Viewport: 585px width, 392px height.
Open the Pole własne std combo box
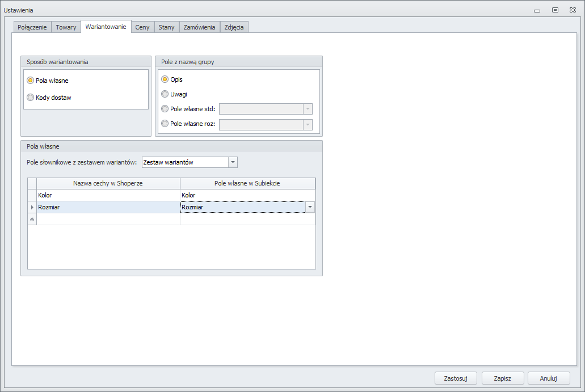[x=266, y=109]
